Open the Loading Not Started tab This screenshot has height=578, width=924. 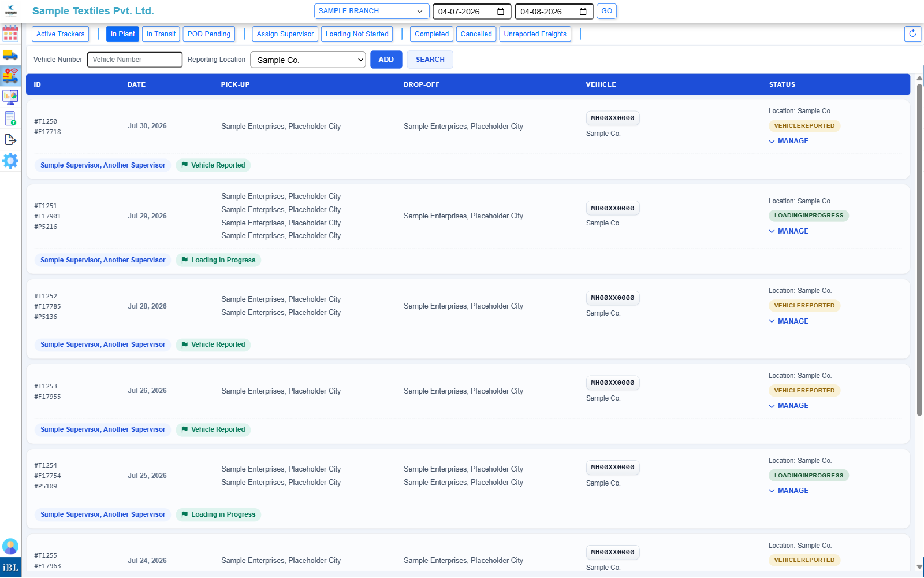357,34
